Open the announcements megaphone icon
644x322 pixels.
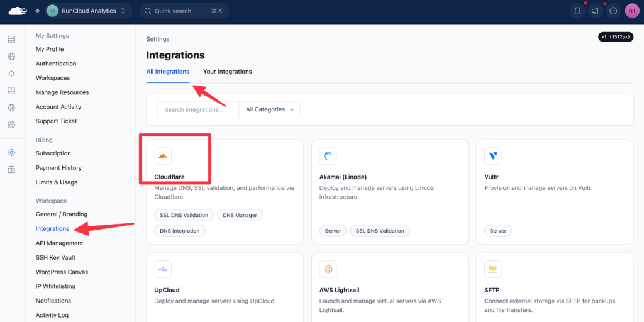(595, 11)
